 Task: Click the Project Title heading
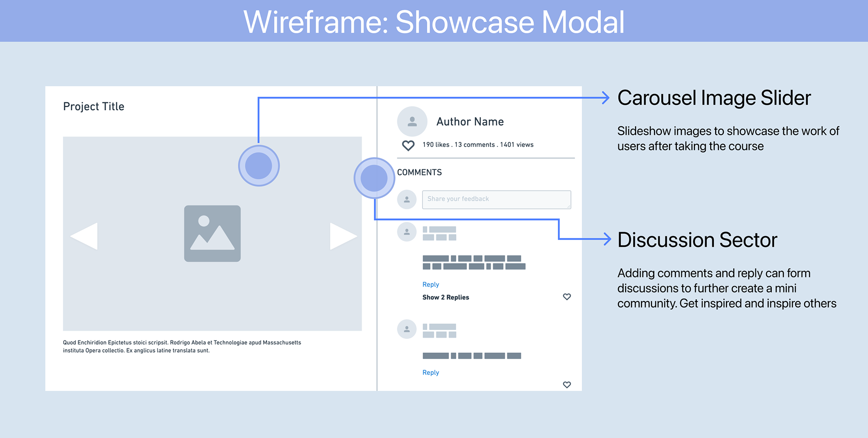point(94,107)
